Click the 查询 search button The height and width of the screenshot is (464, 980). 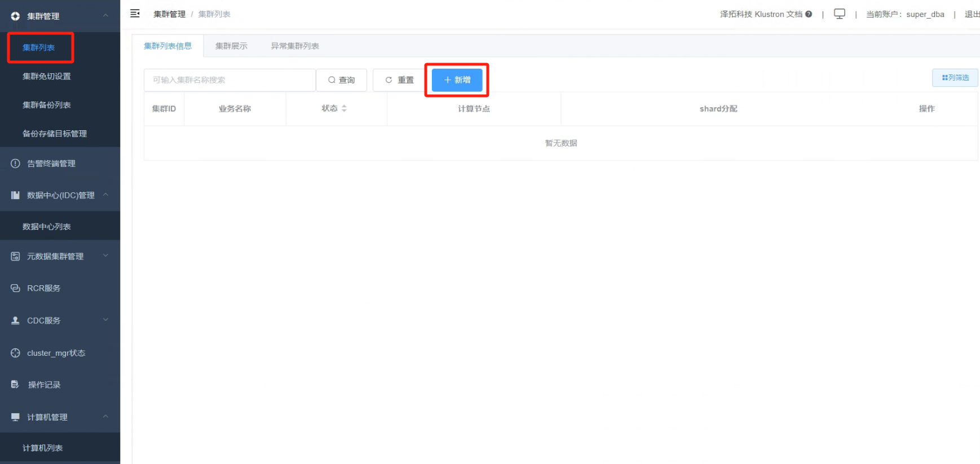342,80
